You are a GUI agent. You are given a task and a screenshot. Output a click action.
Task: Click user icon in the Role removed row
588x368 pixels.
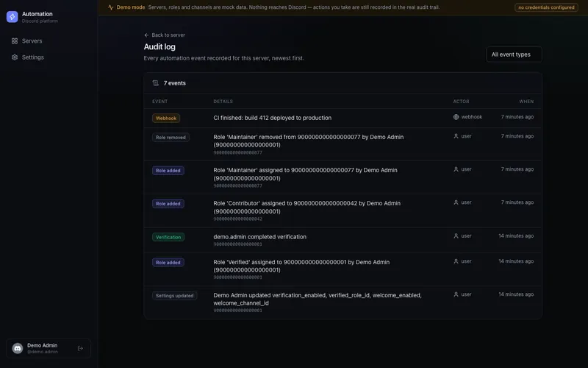[456, 136]
